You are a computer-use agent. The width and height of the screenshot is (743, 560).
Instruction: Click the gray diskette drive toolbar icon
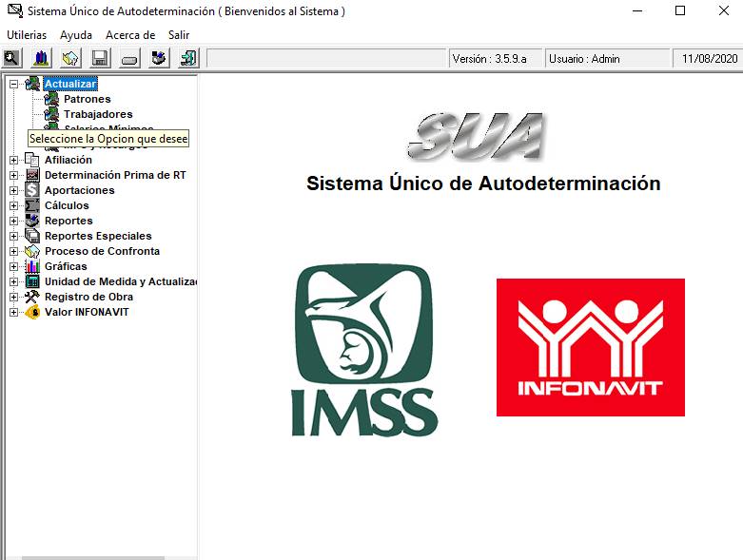[x=129, y=59]
